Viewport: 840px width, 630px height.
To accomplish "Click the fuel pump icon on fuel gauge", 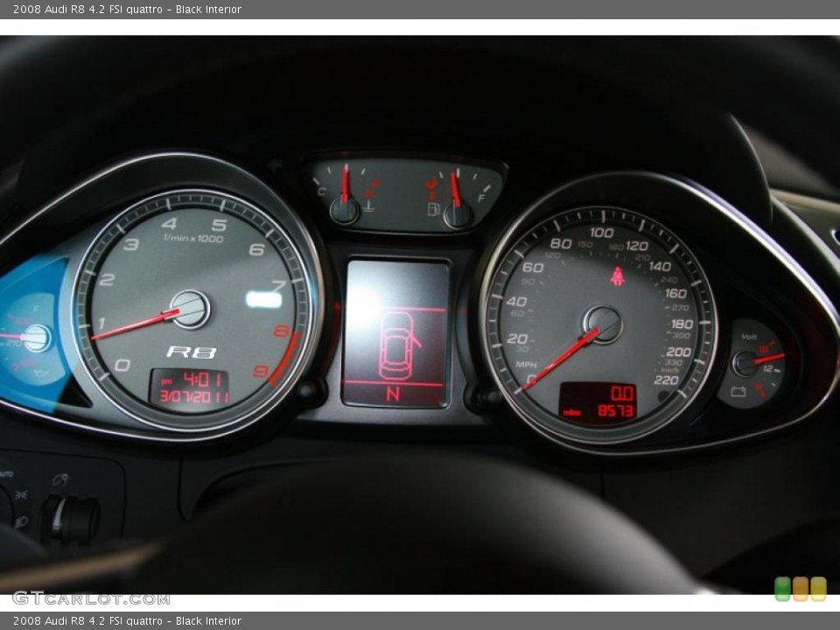I will pyautogui.click(x=433, y=208).
